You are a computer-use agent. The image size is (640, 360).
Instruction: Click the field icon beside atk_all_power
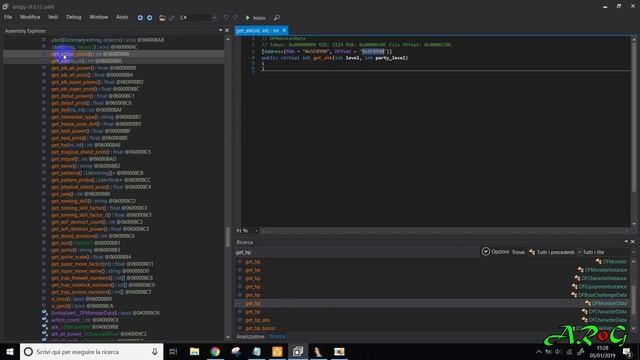click(44, 334)
